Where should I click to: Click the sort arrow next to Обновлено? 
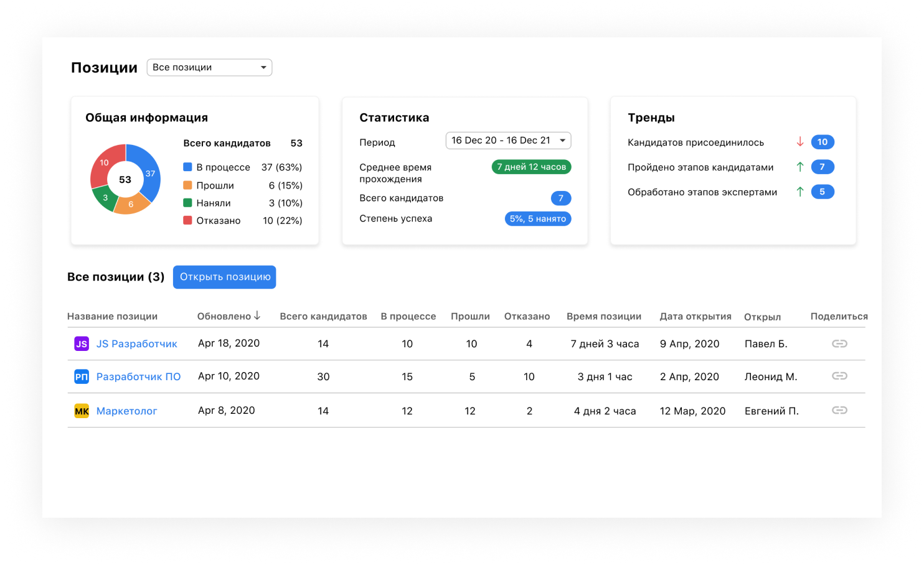coord(257,316)
